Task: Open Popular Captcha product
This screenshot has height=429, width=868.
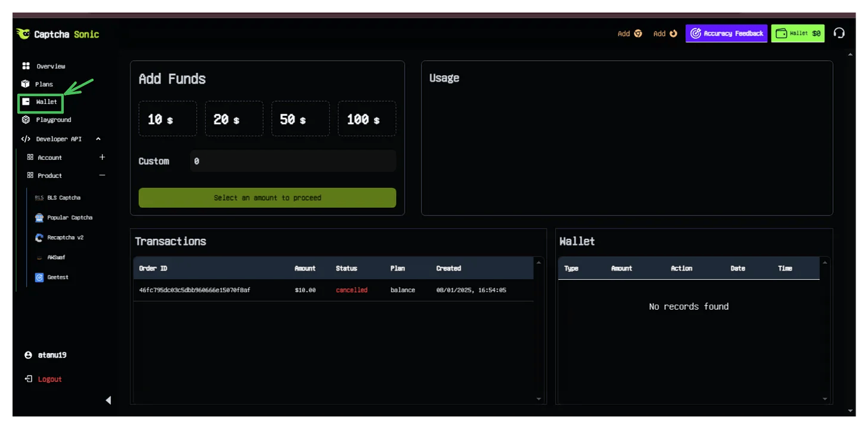Action: 69,218
